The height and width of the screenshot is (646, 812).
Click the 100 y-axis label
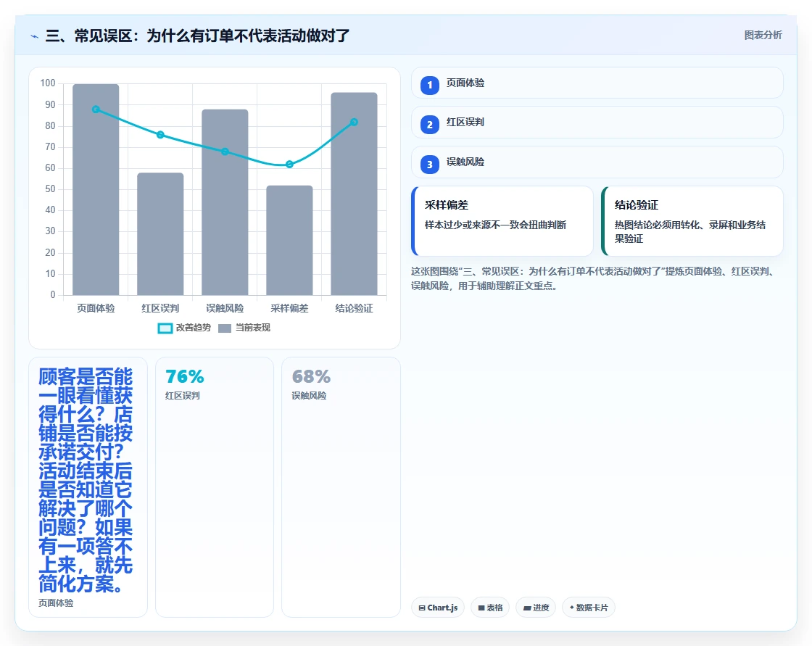tap(48, 83)
